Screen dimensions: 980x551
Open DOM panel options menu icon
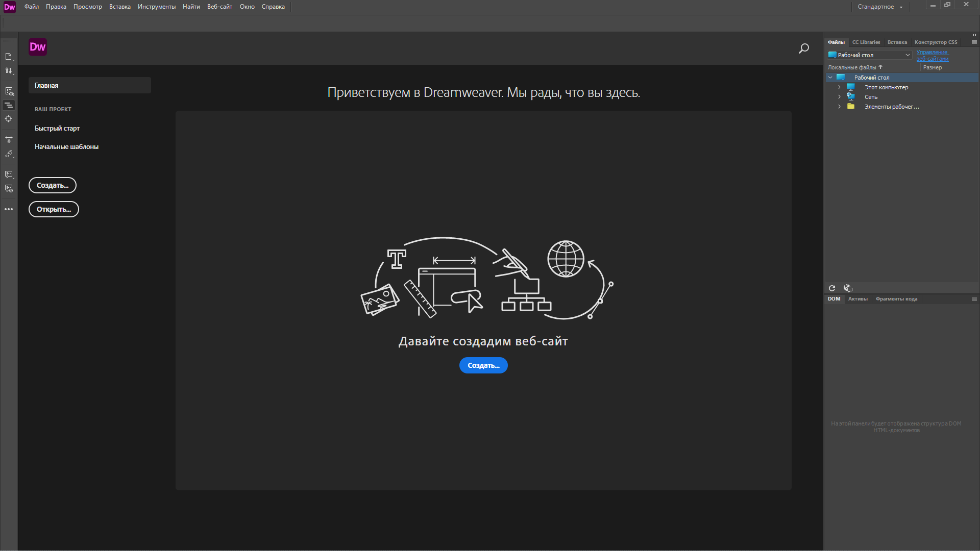click(974, 299)
